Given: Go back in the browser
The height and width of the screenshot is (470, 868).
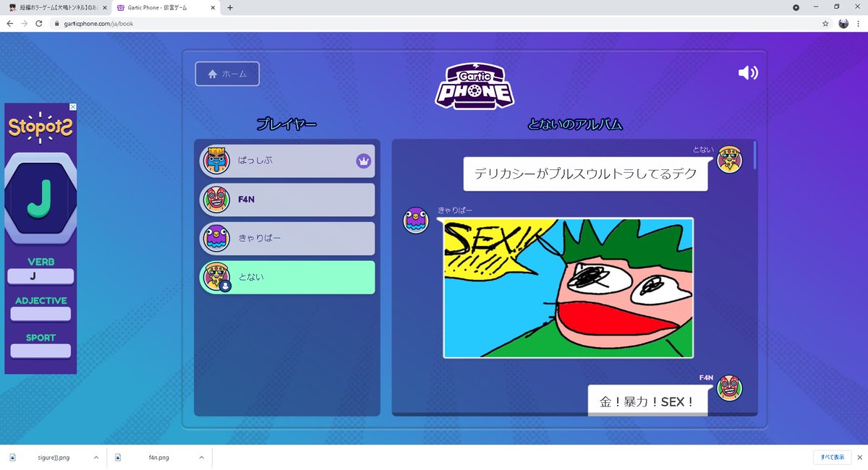Looking at the screenshot, I should click(9, 23).
